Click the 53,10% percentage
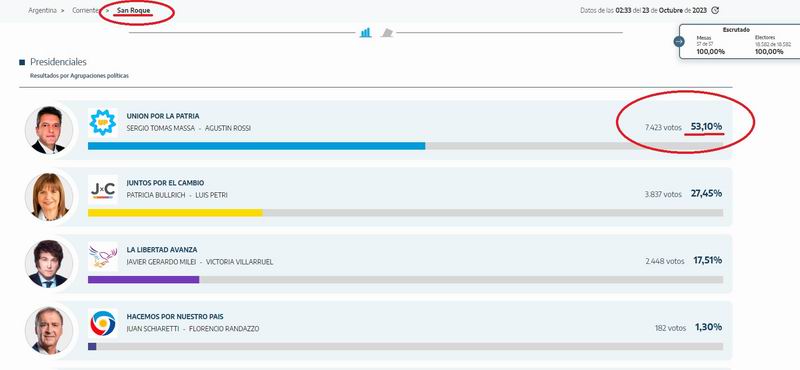The width and height of the screenshot is (800, 370). click(706, 126)
